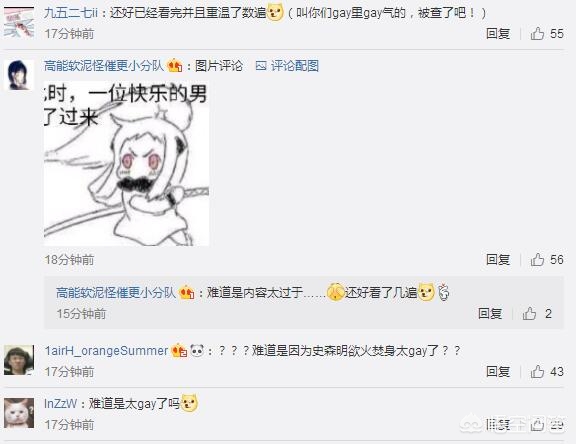
Task: Click the panda badge beside 1airH_orangeSummer
Action: (x=197, y=351)
